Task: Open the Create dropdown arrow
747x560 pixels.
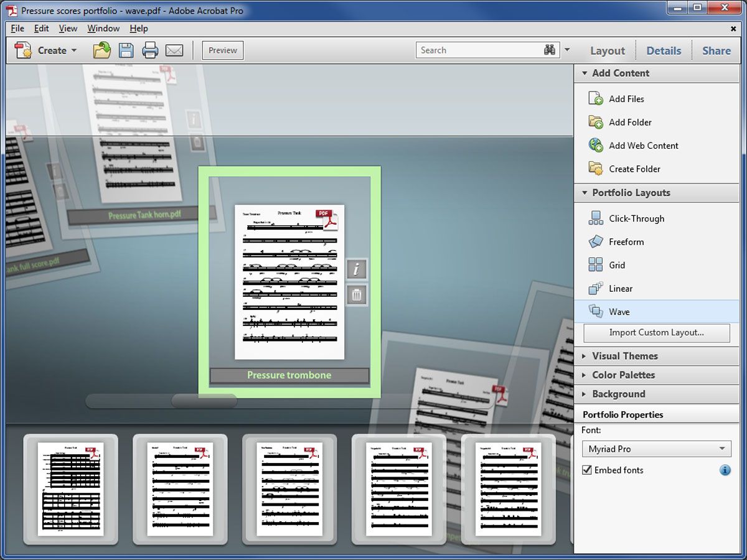Action: pos(74,50)
